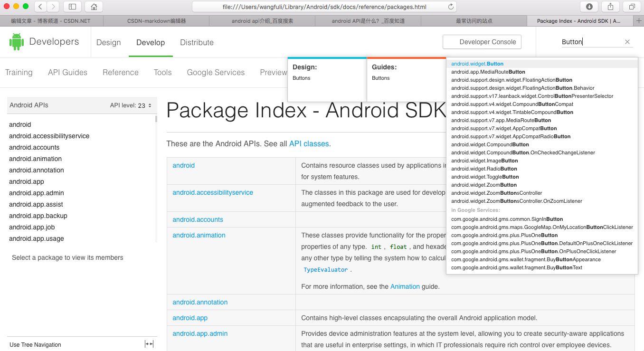Open Buttons under the Guides suggestions
Image resolution: width=644 pixels, height=351 pixels.
(380, 78)
